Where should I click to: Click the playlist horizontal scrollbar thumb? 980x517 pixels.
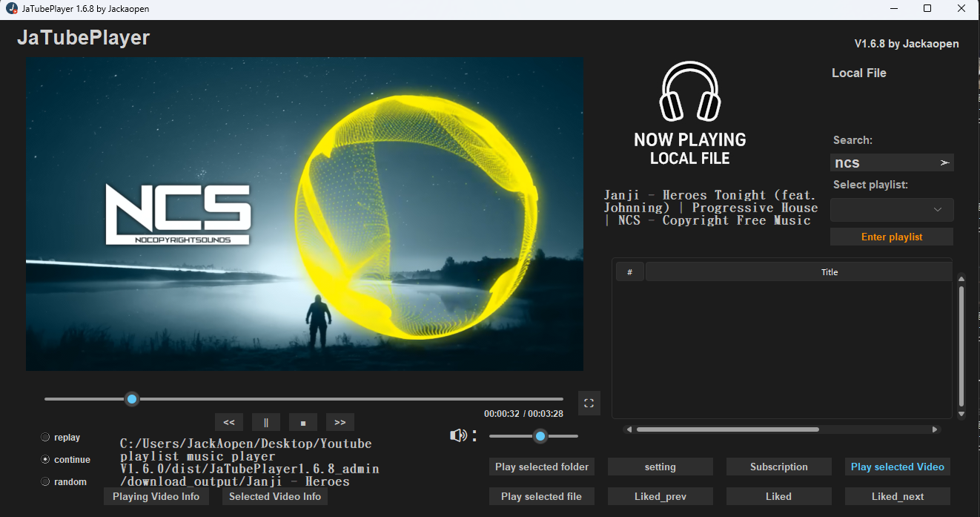[x=727, y=429]
